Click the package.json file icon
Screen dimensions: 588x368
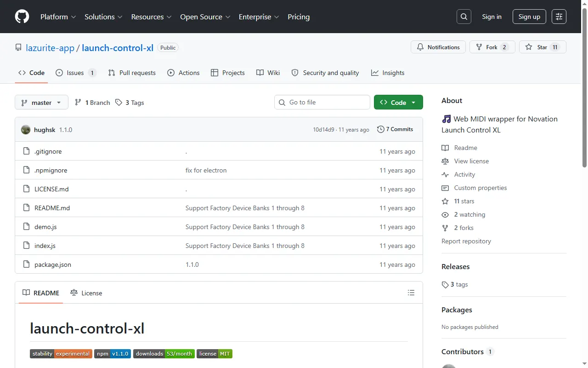point(26,264)
